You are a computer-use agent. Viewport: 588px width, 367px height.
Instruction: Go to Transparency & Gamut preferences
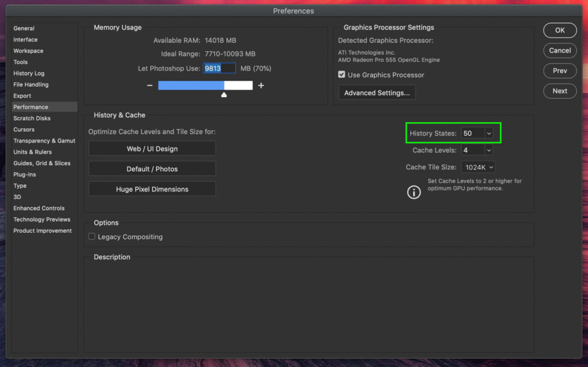point(44,141)
